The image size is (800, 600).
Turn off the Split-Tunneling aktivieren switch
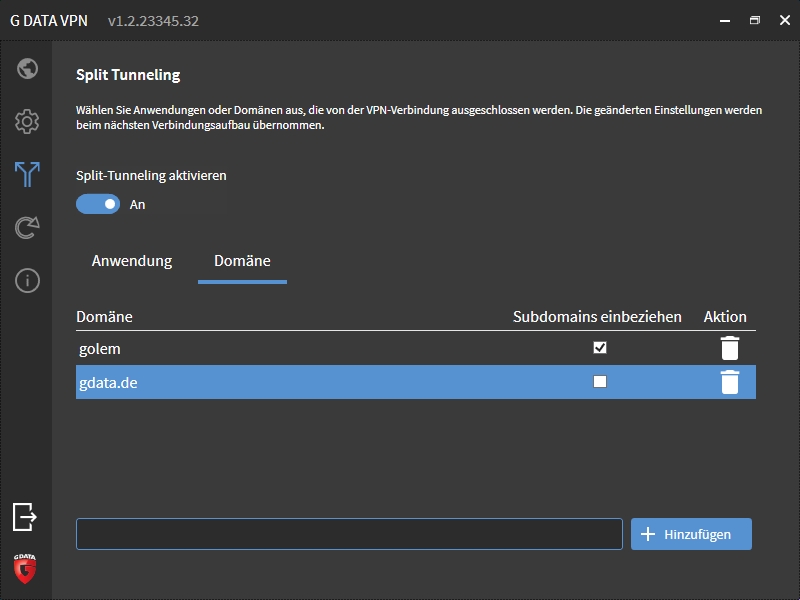click(x=98, y=204)
